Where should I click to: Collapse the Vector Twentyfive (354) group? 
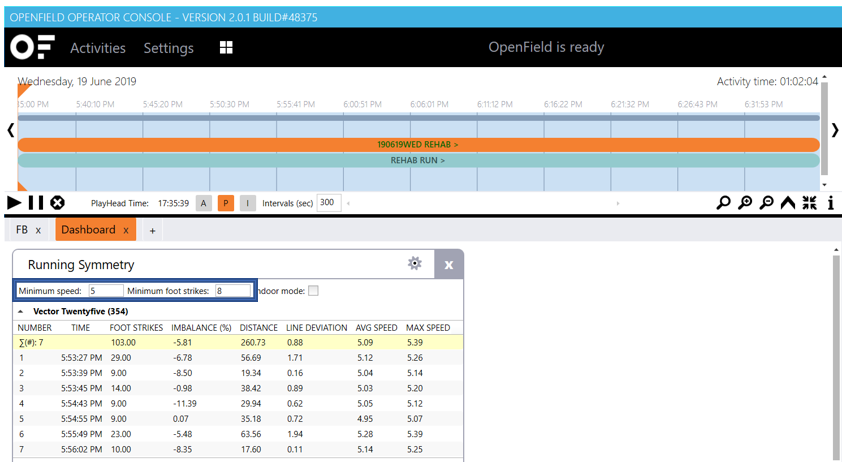coord(20,311)
